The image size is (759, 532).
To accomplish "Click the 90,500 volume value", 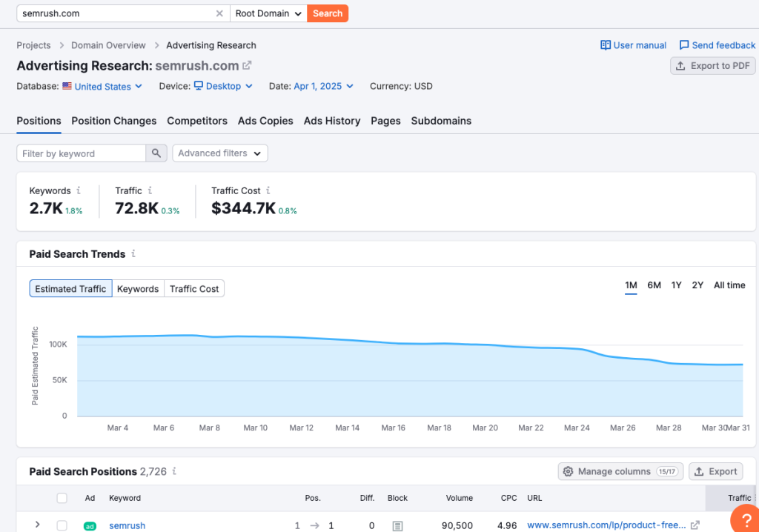I will 457,526.
